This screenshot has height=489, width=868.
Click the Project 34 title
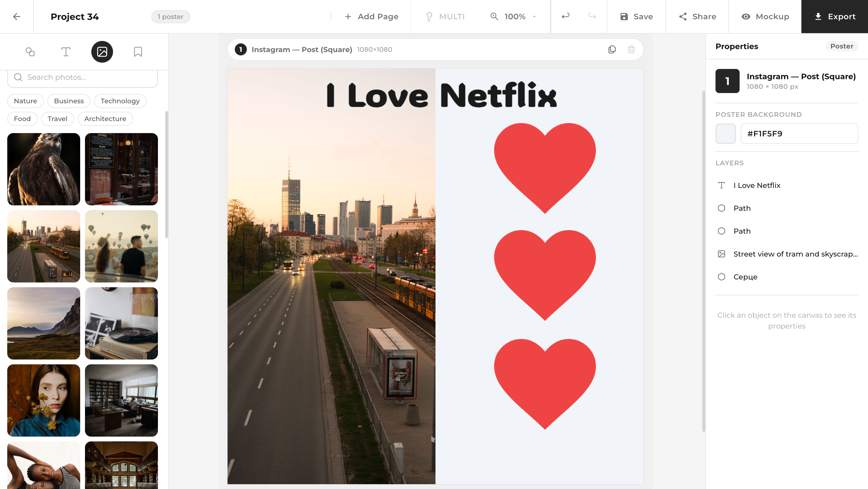pos(74,17)
